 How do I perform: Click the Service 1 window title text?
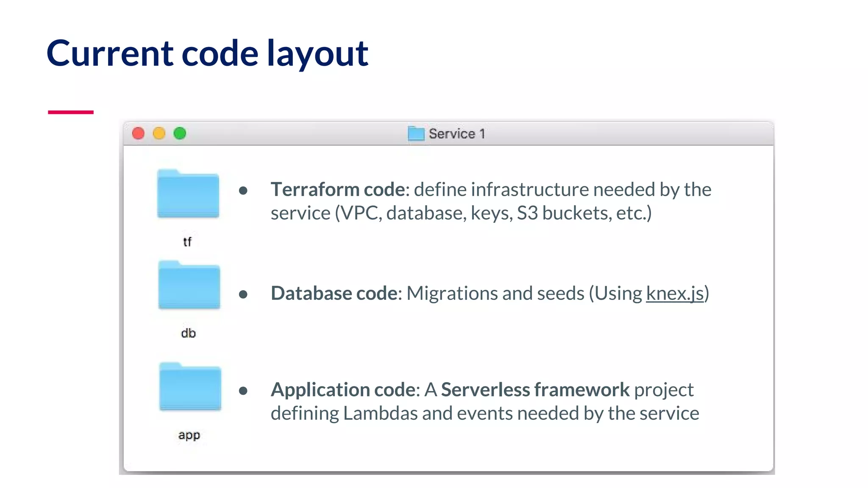tap(456, 134)
